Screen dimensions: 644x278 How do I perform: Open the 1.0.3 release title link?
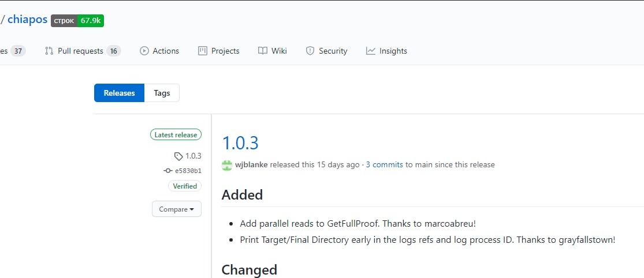[x=240, y=143]
